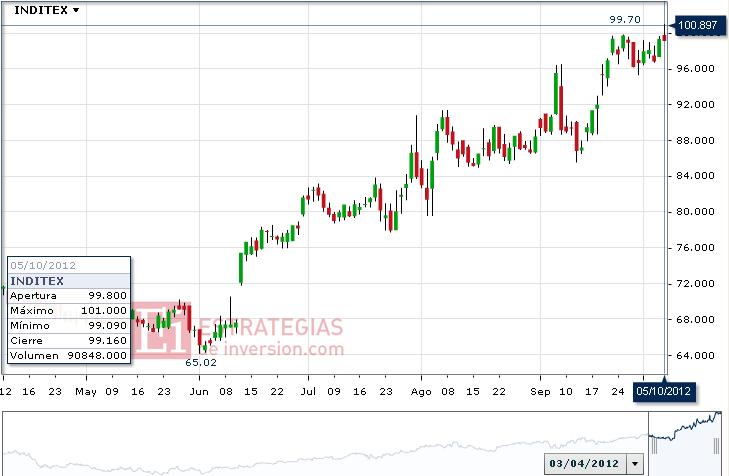Click the INDITEX header in the data tooltip
Image resolution: width=729 pixels, height=476 pixels.
pos(38,281)
